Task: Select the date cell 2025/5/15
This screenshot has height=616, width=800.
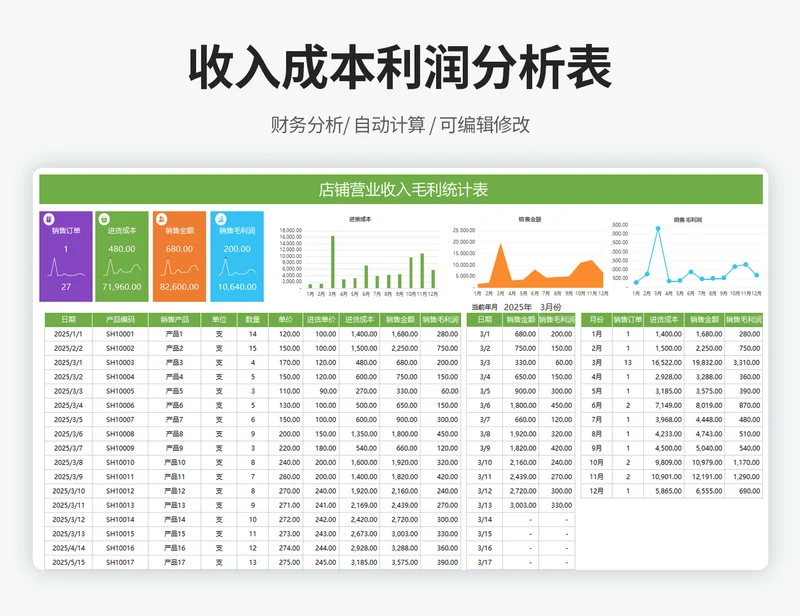Action: coord(68,562)
